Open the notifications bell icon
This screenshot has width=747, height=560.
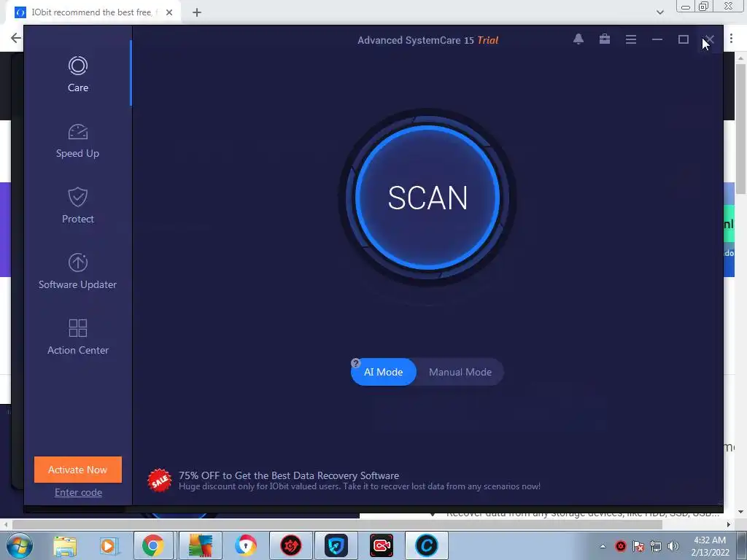point(578,39)
